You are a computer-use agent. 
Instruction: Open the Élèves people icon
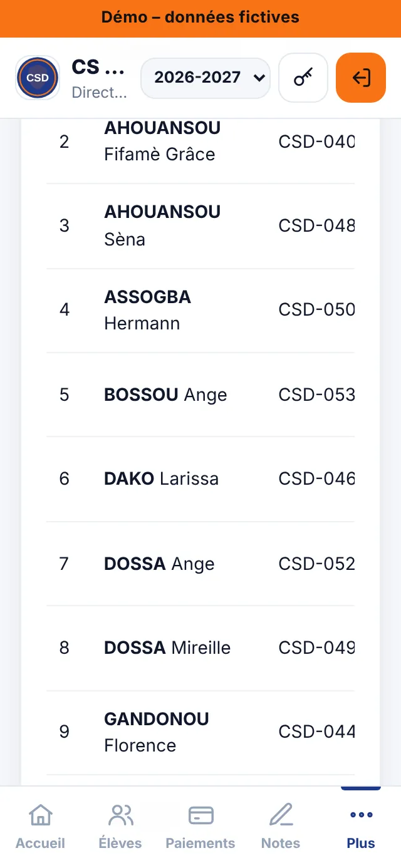click(120, 815)
